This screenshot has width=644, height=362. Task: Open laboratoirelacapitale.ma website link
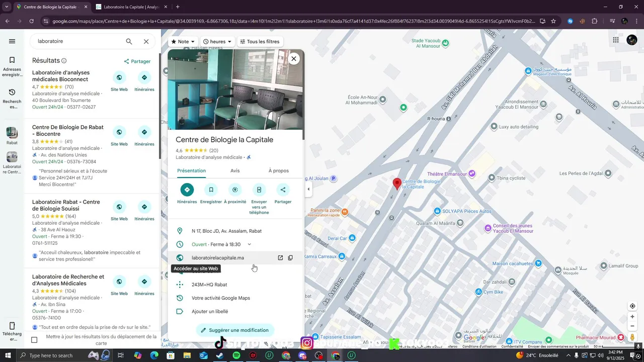click(x=218, y=258)
